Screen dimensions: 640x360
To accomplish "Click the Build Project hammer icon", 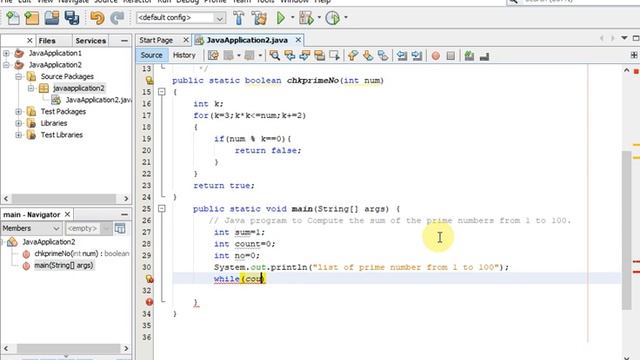I will tap(239, 18).
